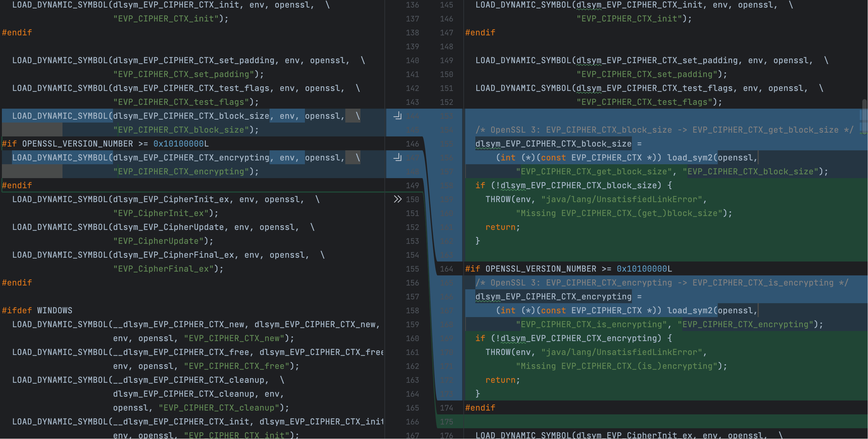Click left-pane LOAD_DYNAMIC_SYMBOL test_flags line
Viewport: 868px width, 439px height.
(186, 88)
